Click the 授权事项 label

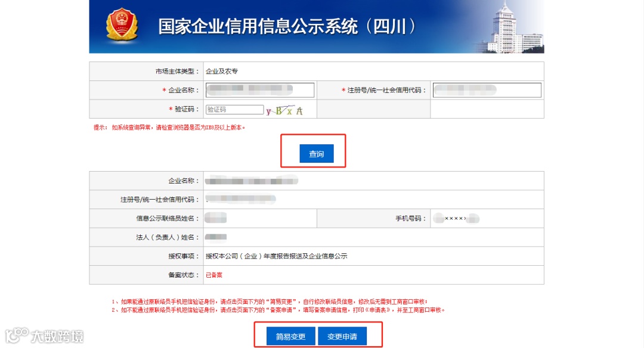coord(184,256)
